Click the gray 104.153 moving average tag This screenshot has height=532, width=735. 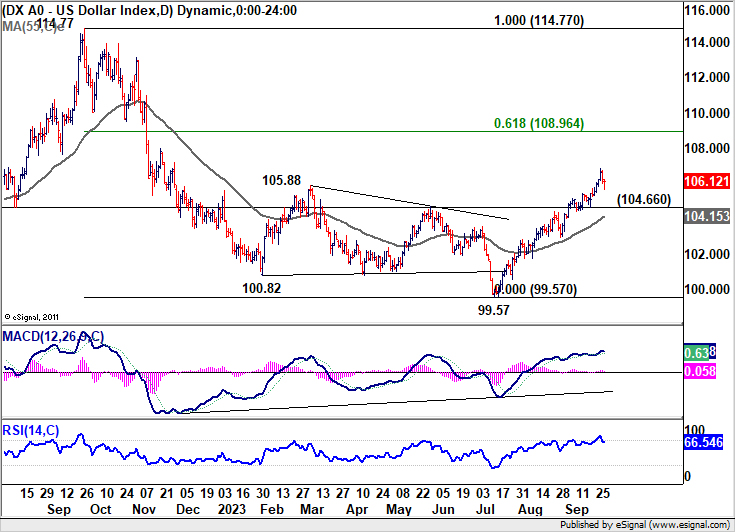click(706, 216)
